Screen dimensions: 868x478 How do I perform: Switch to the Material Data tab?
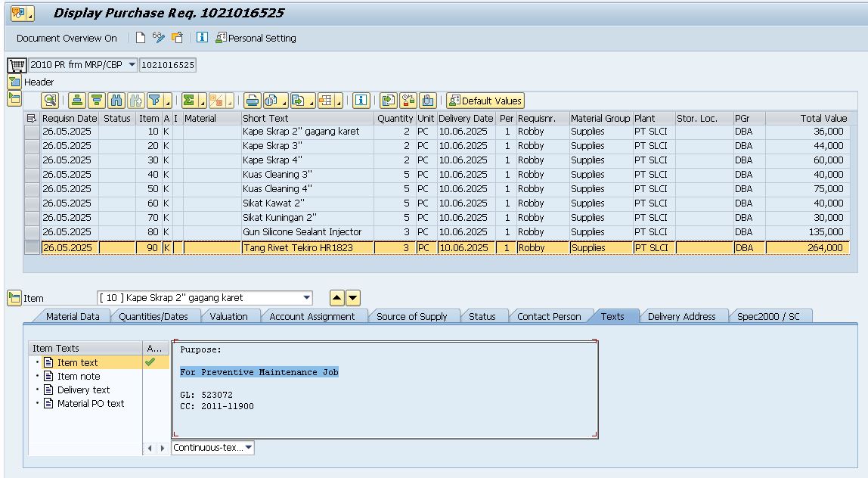(73, 316)
